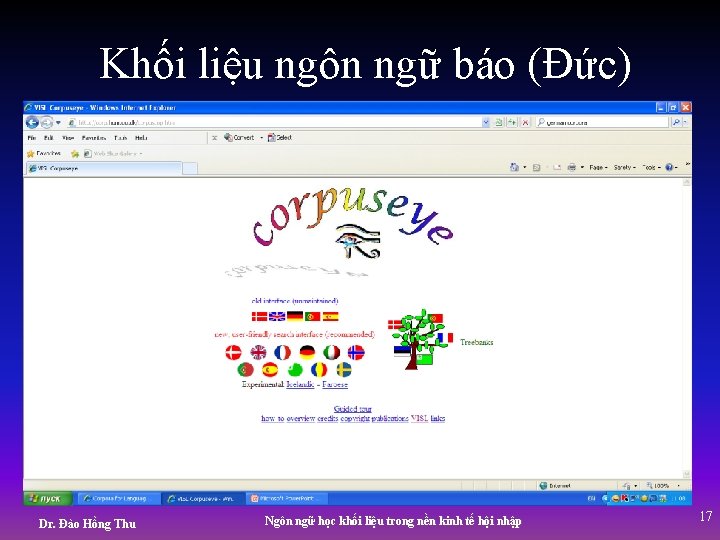The width and height of the screenshot is (720, 540).
Task: Open the how to link
Action: point(273,418)
